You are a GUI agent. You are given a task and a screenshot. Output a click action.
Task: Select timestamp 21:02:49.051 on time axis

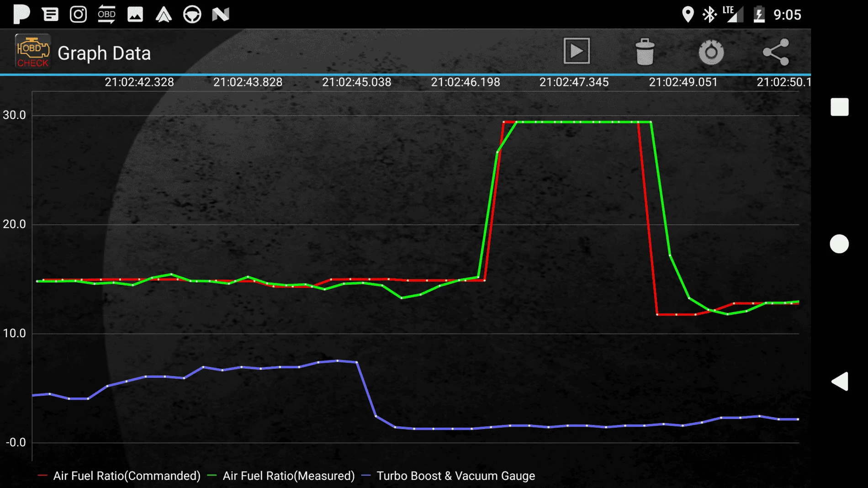(x=683, y=82)
